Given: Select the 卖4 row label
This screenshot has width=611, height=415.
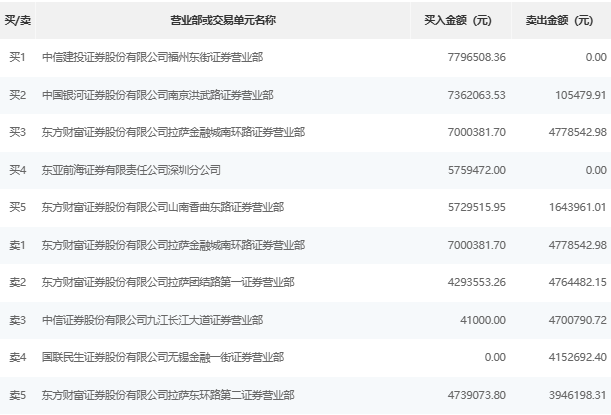Looking at the screenshot, I should click(x=18, y=357).
